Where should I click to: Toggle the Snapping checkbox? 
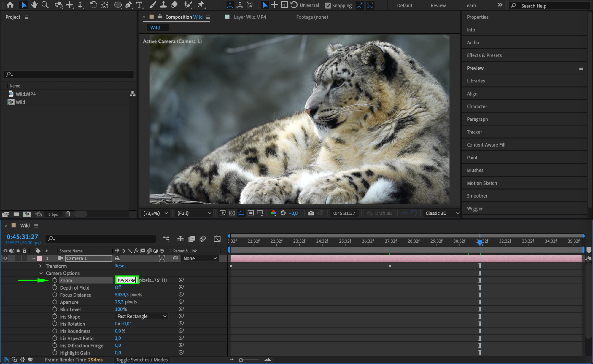[328, 5]
